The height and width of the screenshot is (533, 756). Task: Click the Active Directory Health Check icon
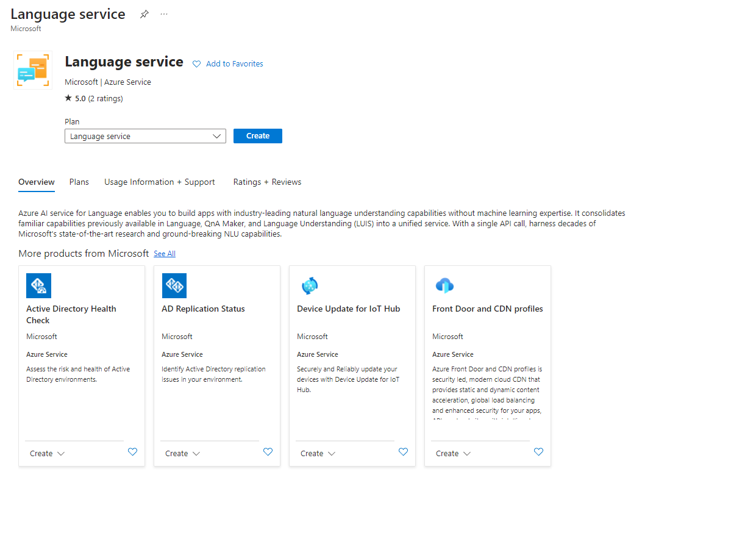tap(38, 285)
